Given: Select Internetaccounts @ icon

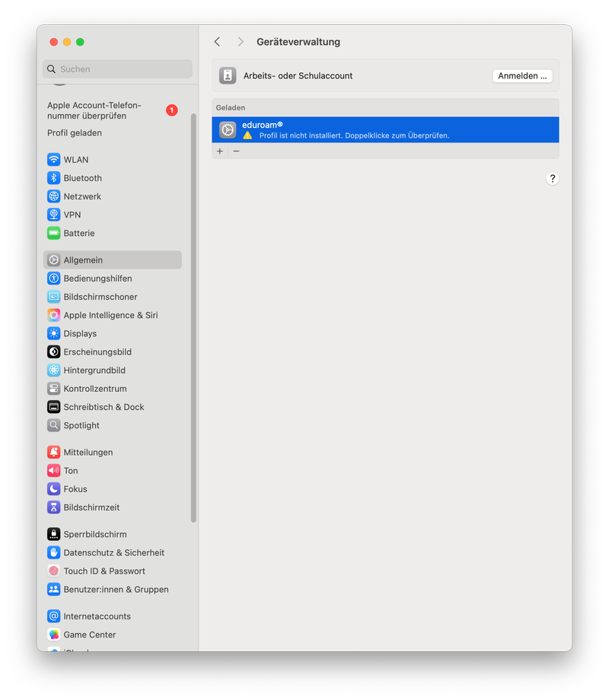Looking at the screenshot, I should point(53,616).
